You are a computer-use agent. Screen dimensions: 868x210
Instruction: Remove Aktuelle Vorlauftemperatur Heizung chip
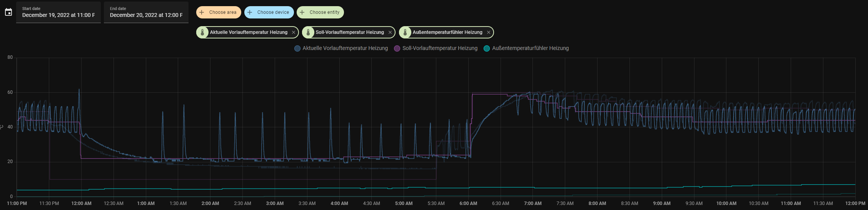pyautogui.click(x=294, y=32)
